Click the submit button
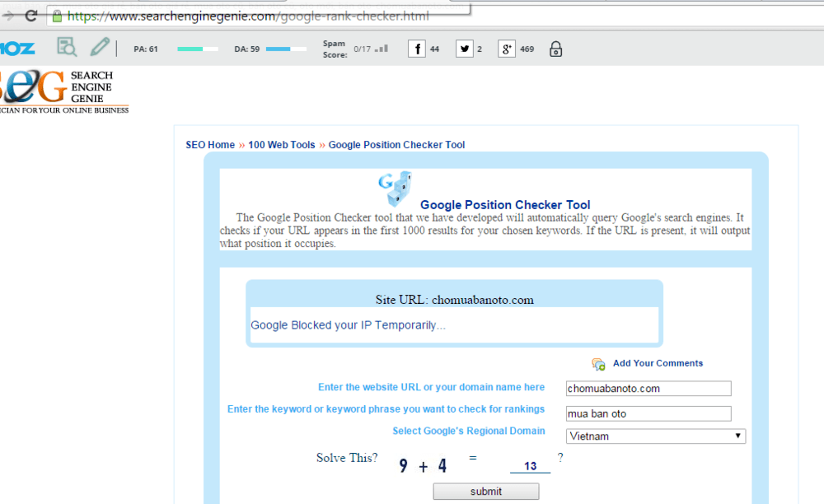This screenshot has width=824, height=504. 486,492
